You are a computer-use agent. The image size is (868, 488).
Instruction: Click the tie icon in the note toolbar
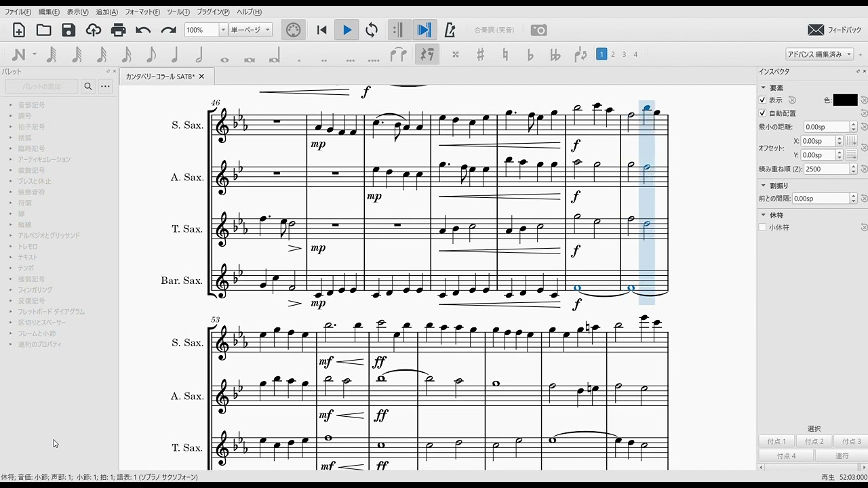(399, 55)
